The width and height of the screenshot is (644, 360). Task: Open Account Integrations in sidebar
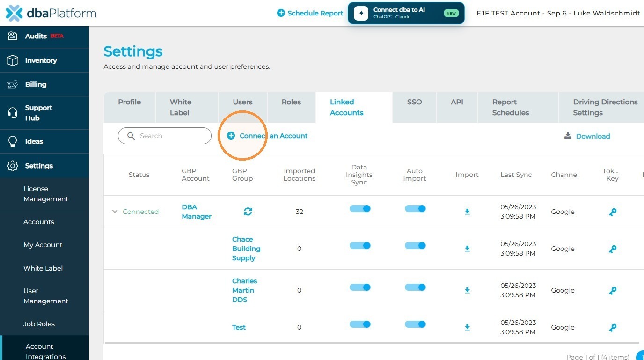[x=45, y=352]
